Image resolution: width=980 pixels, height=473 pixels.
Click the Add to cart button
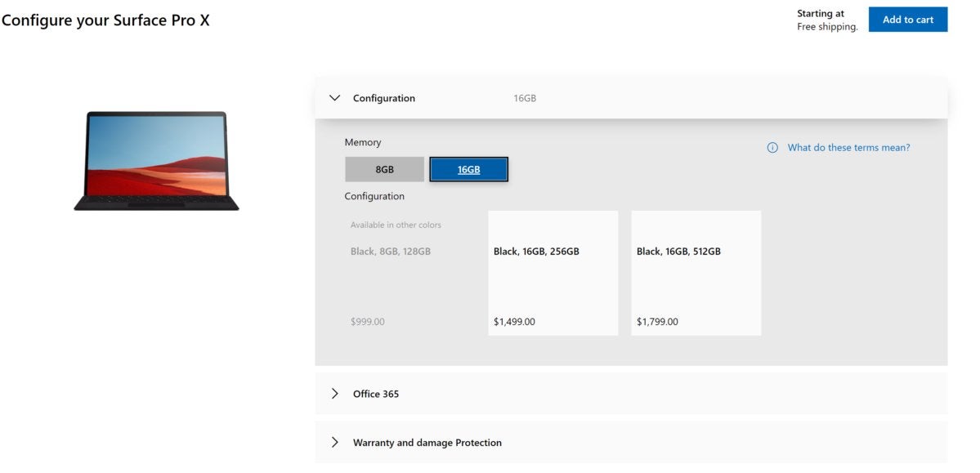[x=907, y=20]
